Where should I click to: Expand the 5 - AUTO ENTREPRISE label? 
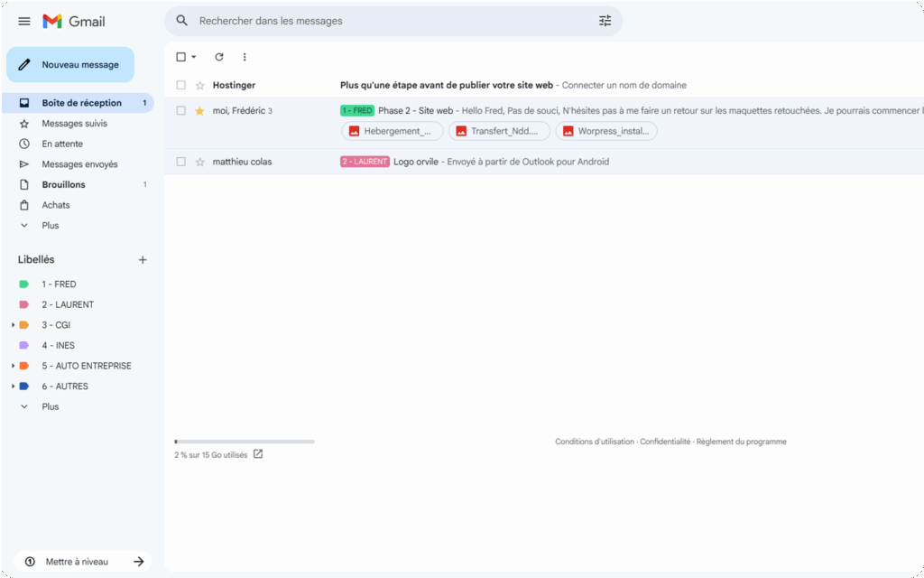[13, 366]
